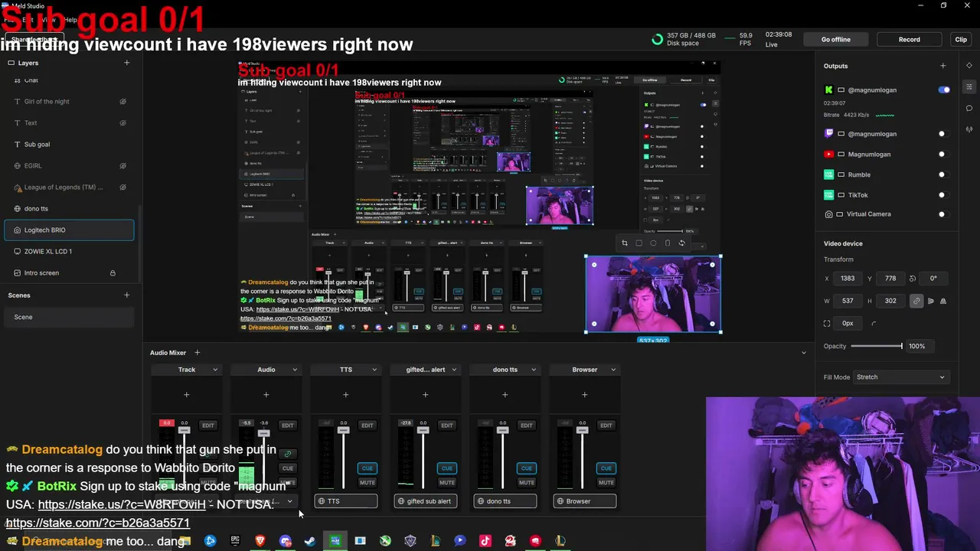Add a new scene with the Scenes plus icon
The height and width of the screenshot is (551, 980).
pyautogui.click(x=127, y=295)
